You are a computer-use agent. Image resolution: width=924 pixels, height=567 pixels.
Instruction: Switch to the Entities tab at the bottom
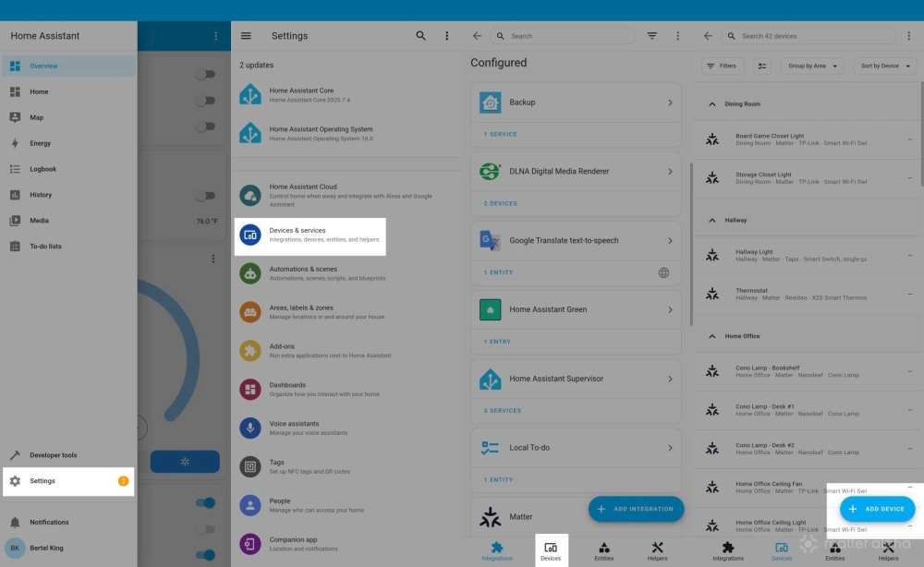(x=604, y=550)
